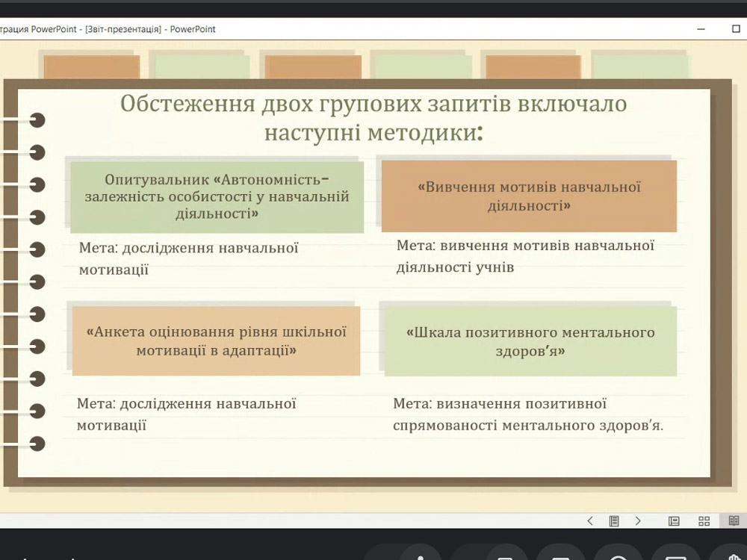Maximize the PowerPoint window
This screenshot has height=560, width=747.
coord(736,29)
